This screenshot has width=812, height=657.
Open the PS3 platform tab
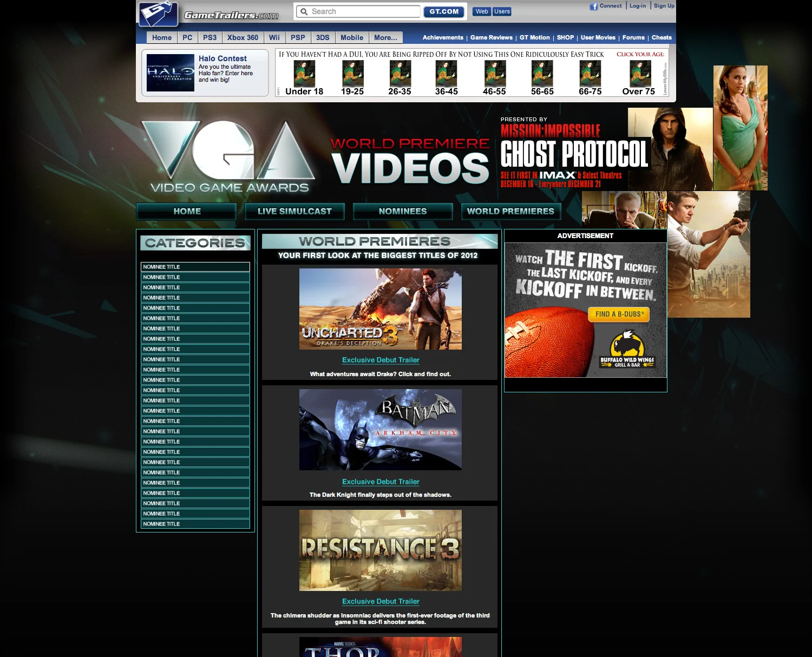pyautogui.click(x=210, y=37)
